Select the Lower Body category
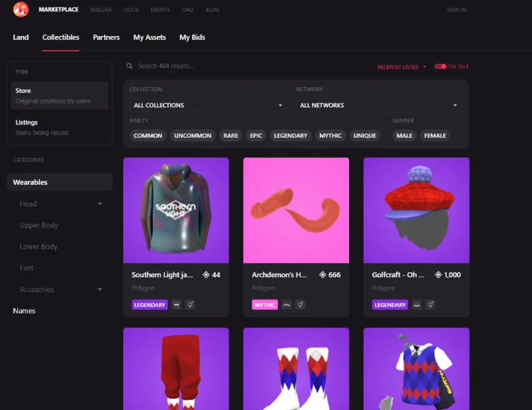 [x=39, y=247]
